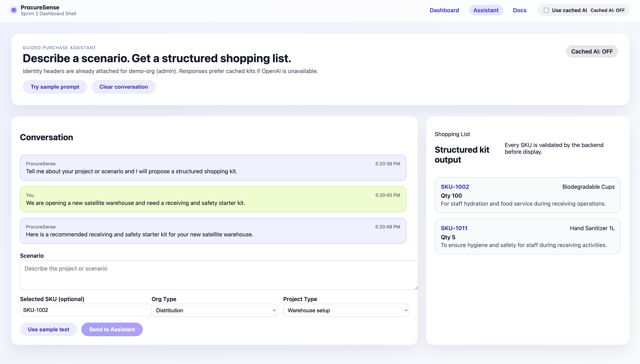Expand the Org Type dropdown
The height and width of the screenshot is (364, 640).
tap(214, 310)
